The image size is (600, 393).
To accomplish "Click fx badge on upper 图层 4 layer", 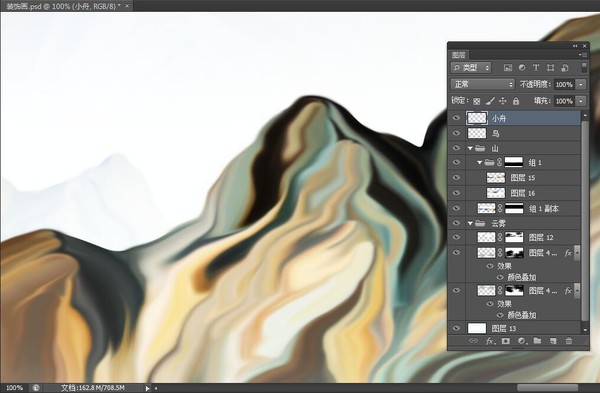I will pyautogui.click(x=568, y=253).
